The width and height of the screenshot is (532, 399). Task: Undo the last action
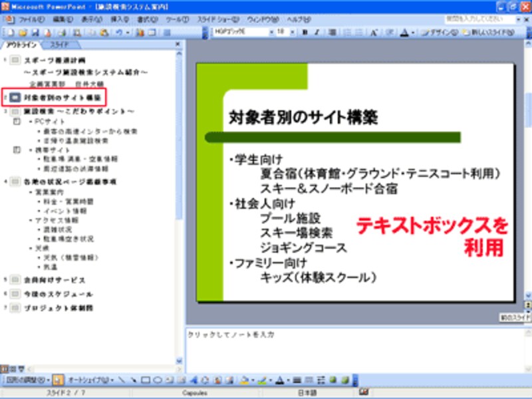coord(119,33)
